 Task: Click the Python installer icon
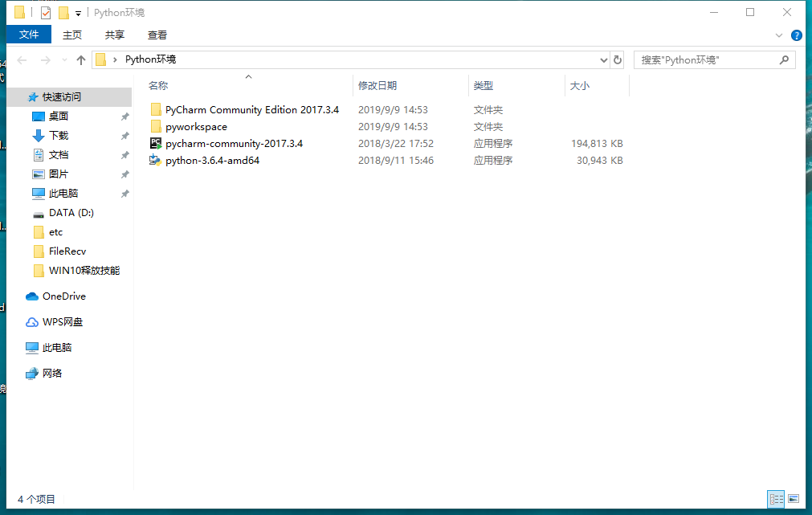(155, 160)
